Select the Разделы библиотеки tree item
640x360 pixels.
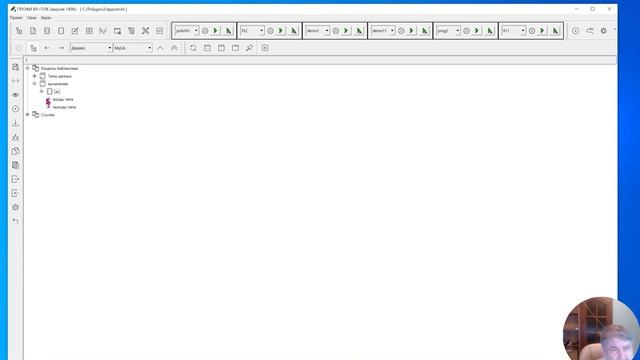coord(59,69)
